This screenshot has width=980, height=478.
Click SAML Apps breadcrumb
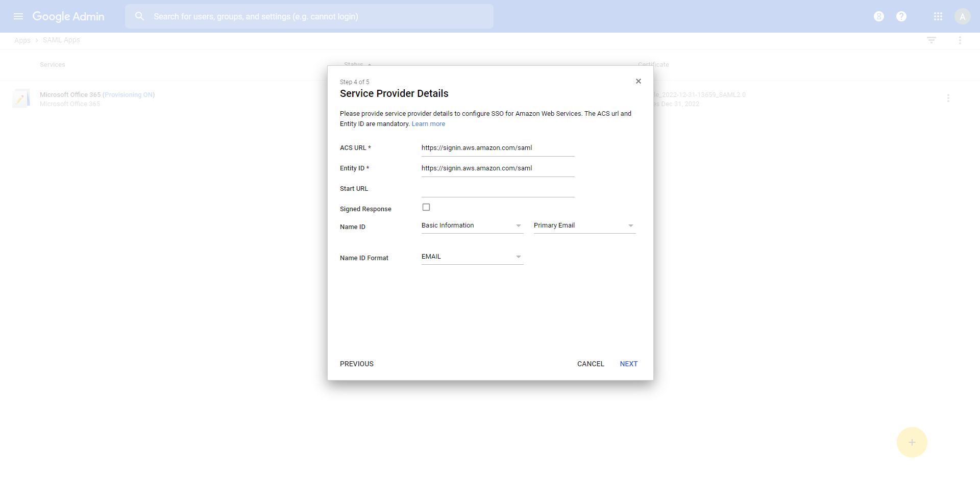(61, 40)
